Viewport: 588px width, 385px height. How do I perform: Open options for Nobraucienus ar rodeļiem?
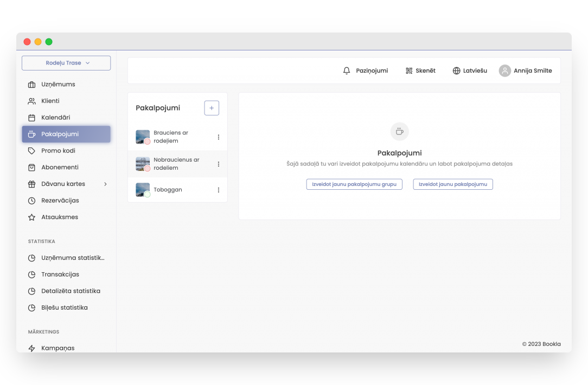[x=219, y=164]
